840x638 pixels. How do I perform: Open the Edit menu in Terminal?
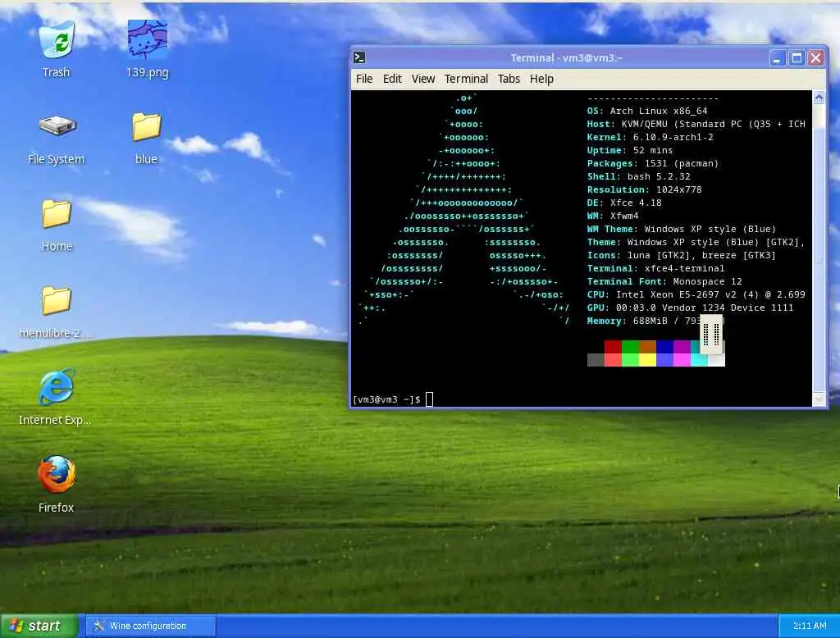click(392, 79)
